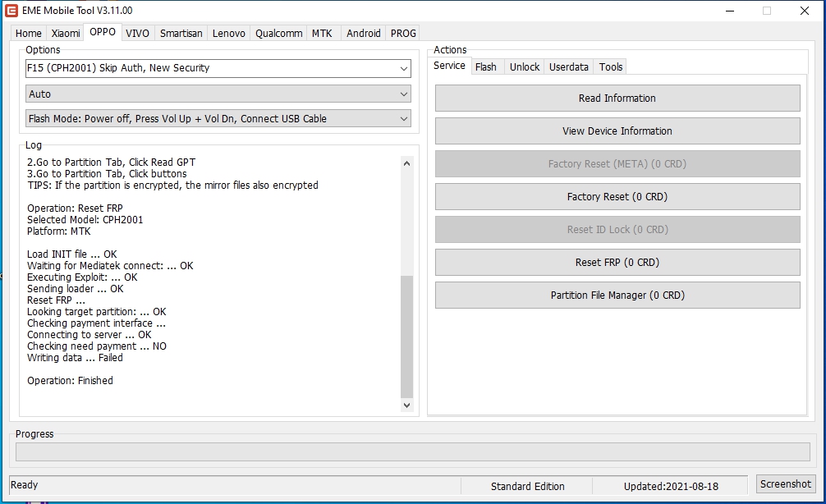The image size is (826, 504).
Task: Click 'Load INIT file ... OK' log line
Action: tap(71, 254)
